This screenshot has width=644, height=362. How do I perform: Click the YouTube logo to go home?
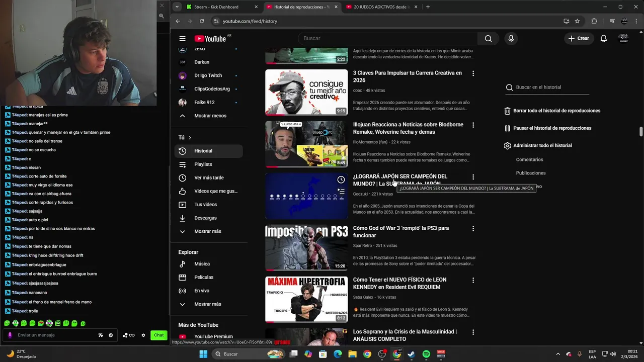click(x=210, y=39)
